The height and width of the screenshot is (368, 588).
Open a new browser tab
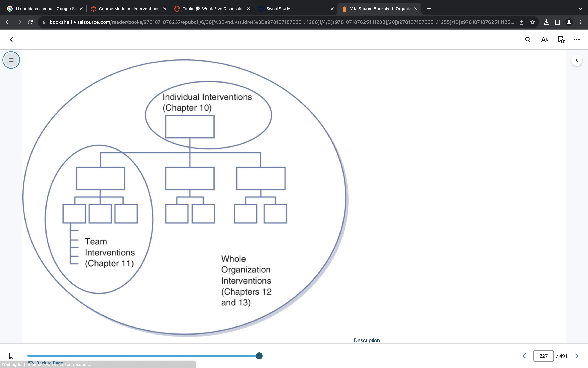click(x=429, y=9)
